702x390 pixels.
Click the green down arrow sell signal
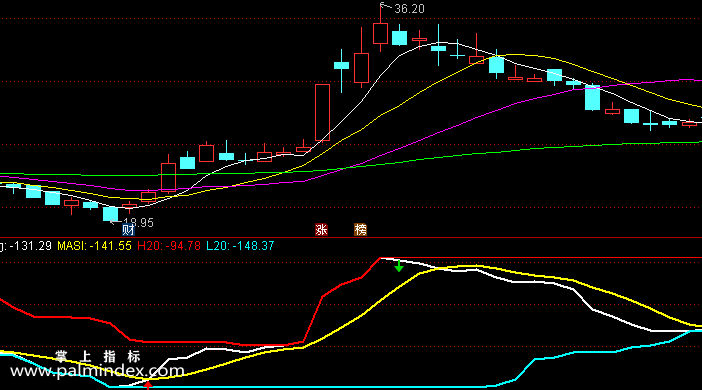point(398,266)
